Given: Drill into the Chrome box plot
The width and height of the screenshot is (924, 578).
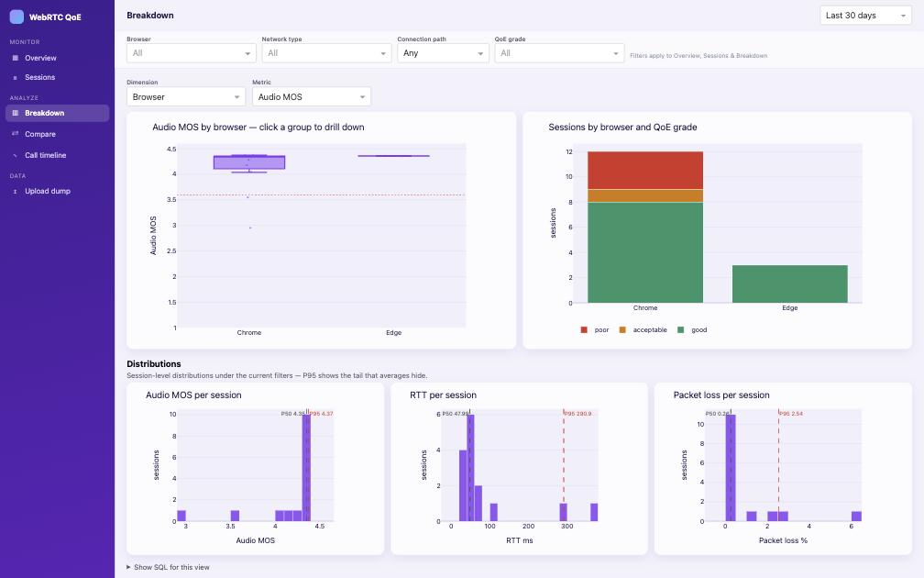Looking at the screenshot, I should tap(249, 162).
